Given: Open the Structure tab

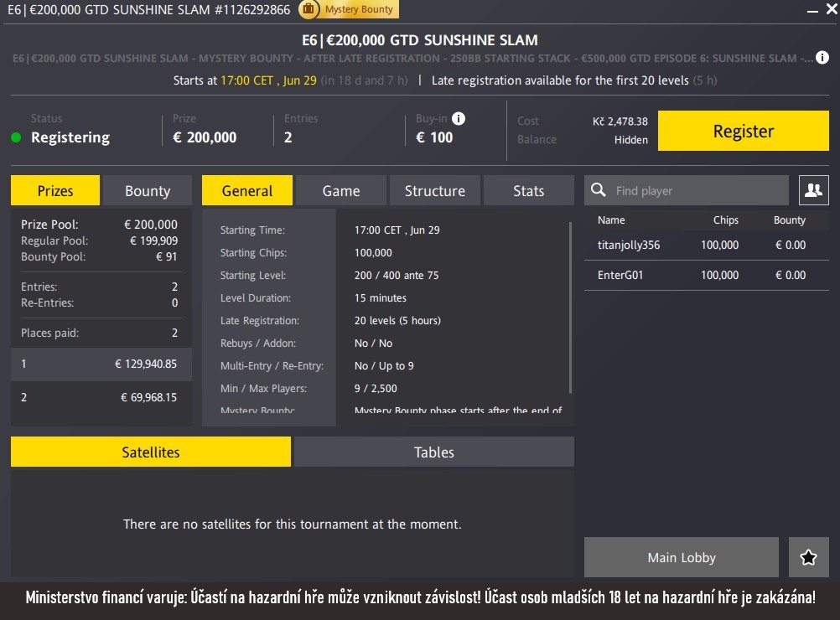Looking at the screenshot, I should [434, 190].
